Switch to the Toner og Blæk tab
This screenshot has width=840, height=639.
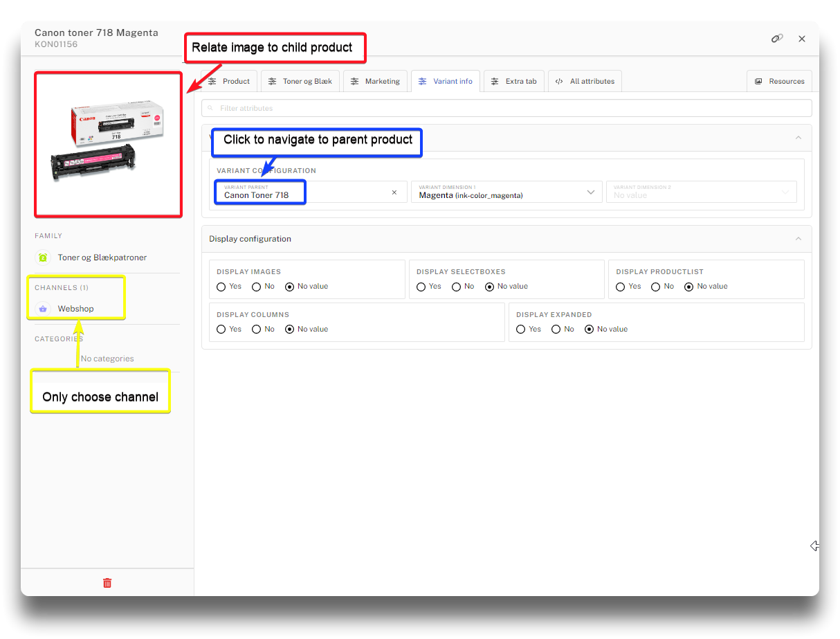(x=300, y=81)
